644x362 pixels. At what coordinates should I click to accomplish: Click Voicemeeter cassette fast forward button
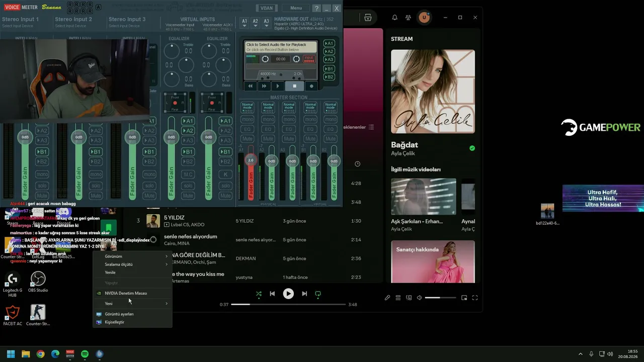tap(264, 86)
